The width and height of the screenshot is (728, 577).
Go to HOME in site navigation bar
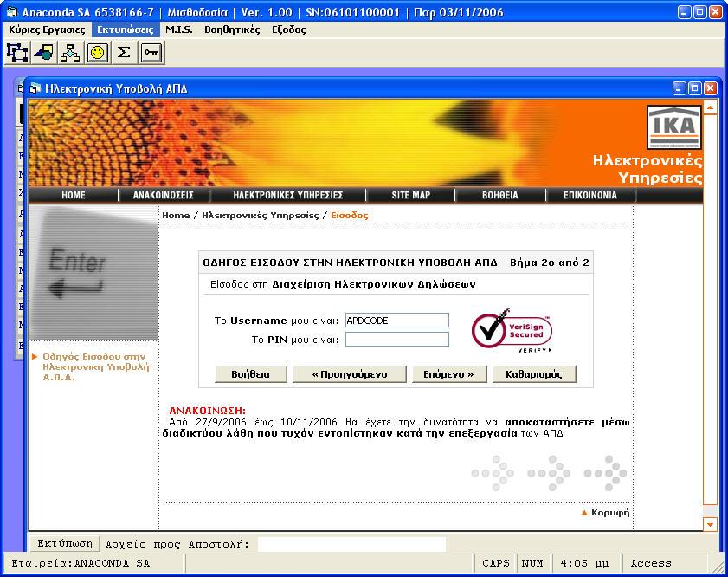tap(74, 195)
